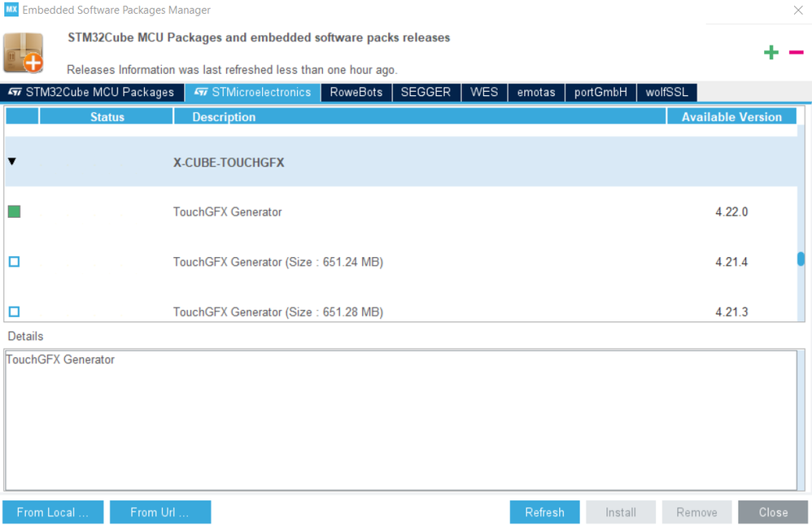Click the version 4.22.0 cell
The height and width of the screenshot is (527, 812).
pyautogui.click(x=731, y=211)
